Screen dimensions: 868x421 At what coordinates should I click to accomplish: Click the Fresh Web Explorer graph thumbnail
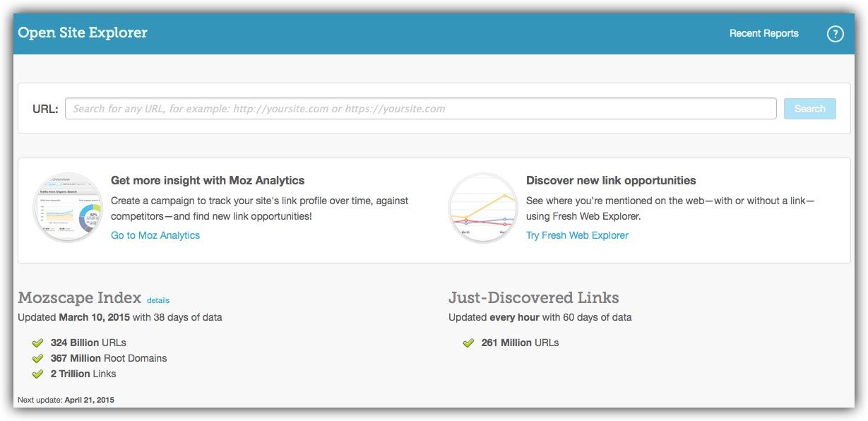[483, 208]
